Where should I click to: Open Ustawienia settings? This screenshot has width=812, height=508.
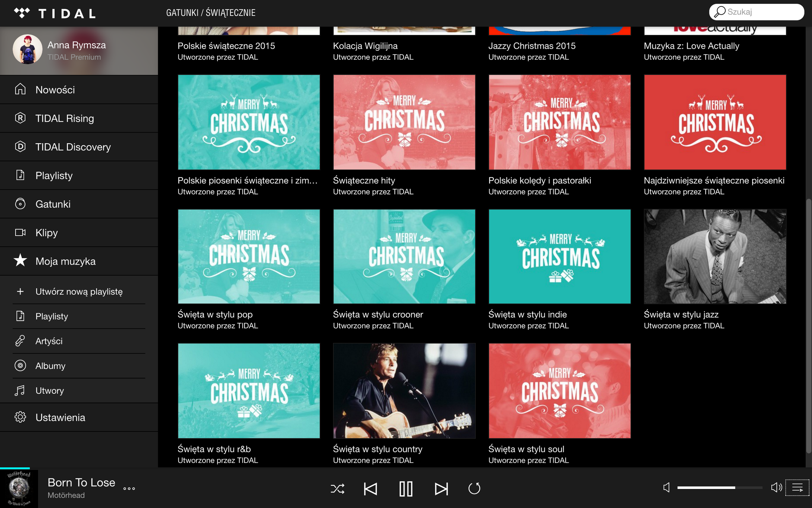(79, 417)
